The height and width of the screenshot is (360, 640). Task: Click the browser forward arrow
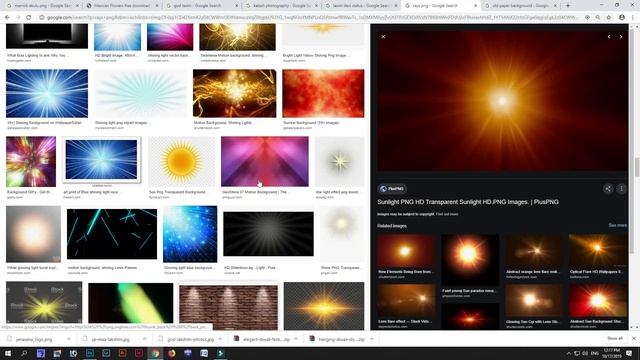(18, 18)
